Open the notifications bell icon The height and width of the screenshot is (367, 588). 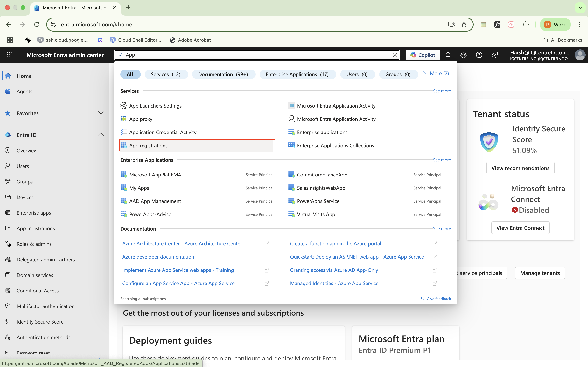448,55
